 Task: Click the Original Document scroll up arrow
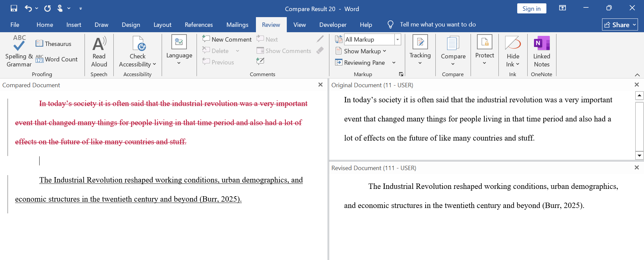pos(639,96)
